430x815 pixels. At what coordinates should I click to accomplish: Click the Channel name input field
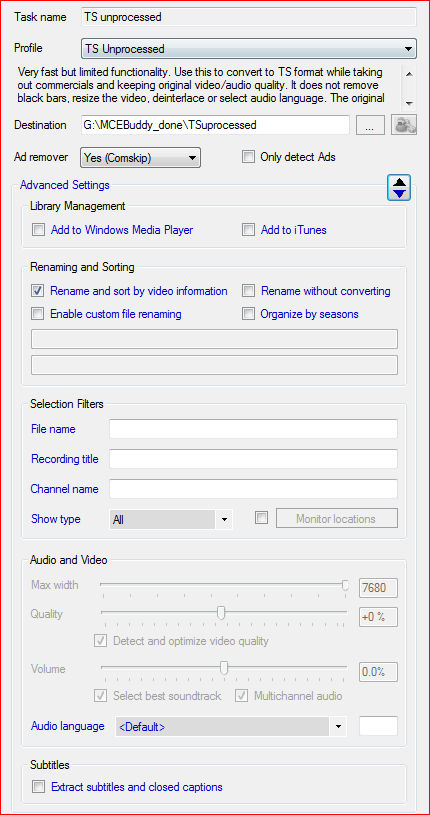coord(253,489)
